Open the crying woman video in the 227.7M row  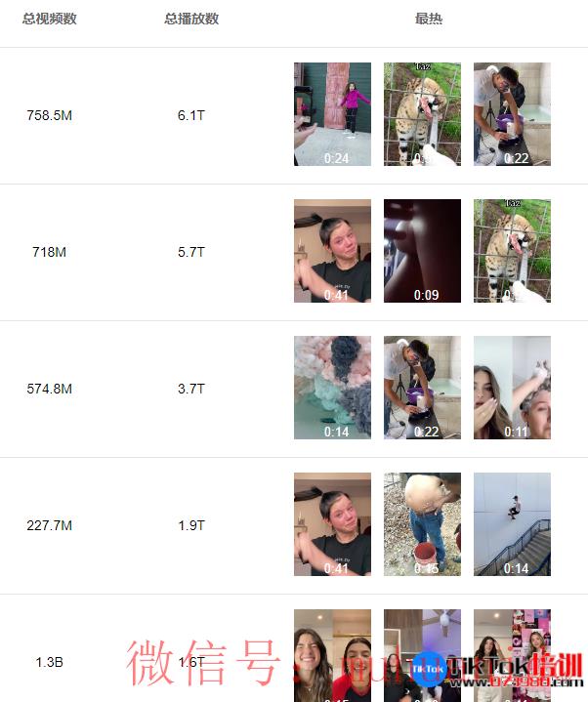332,524
